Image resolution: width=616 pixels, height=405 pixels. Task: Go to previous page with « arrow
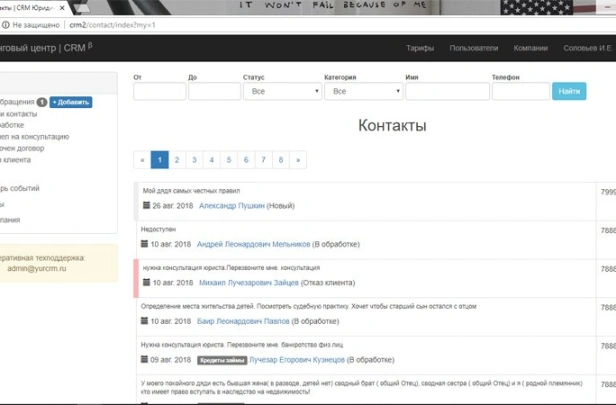tap(142, 159)
